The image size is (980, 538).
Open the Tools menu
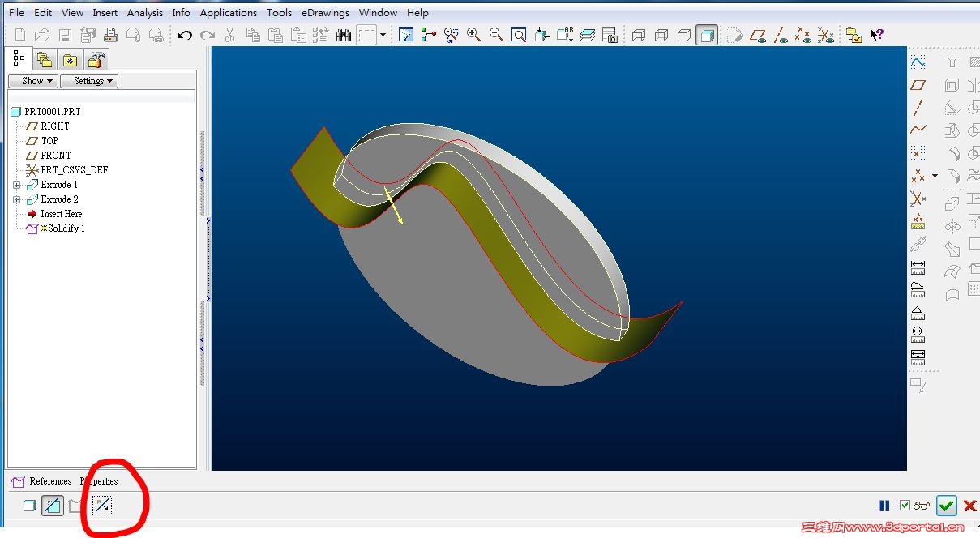(x=279, y=13)
